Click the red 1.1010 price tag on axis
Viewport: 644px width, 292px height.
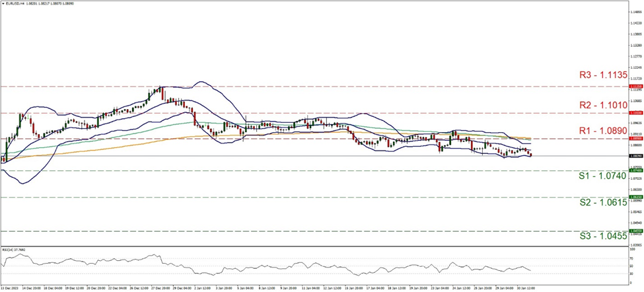[x=634, y=113]
